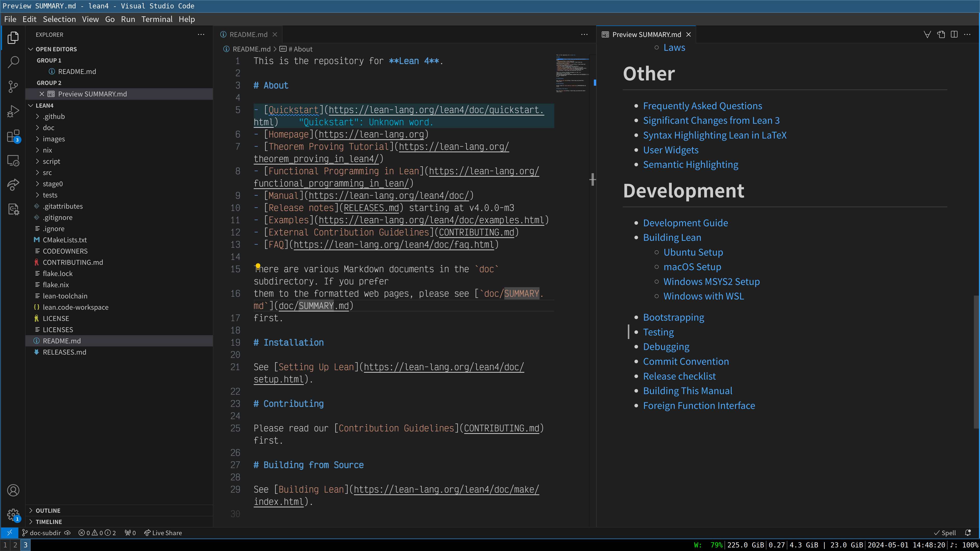
Task: Switch to the Preview SUMMARY.md tab
Action: (646, 35)
